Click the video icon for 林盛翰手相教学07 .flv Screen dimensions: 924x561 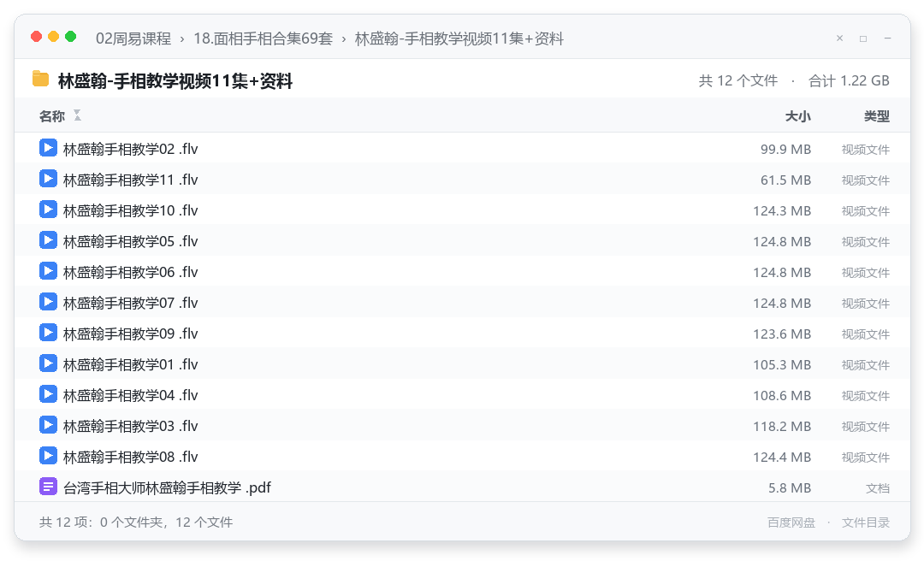click(x=48, y=302)
